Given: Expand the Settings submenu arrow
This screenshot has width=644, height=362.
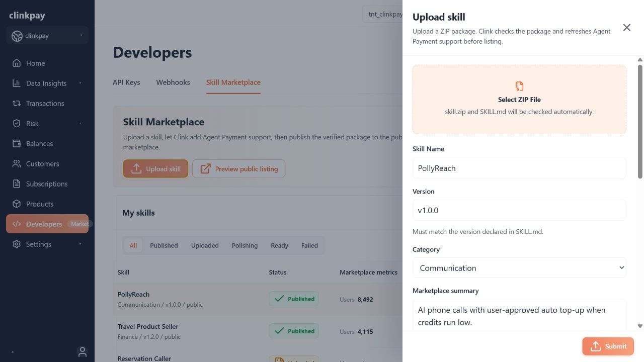Looking at the screenshot, I should pos(80,244).
